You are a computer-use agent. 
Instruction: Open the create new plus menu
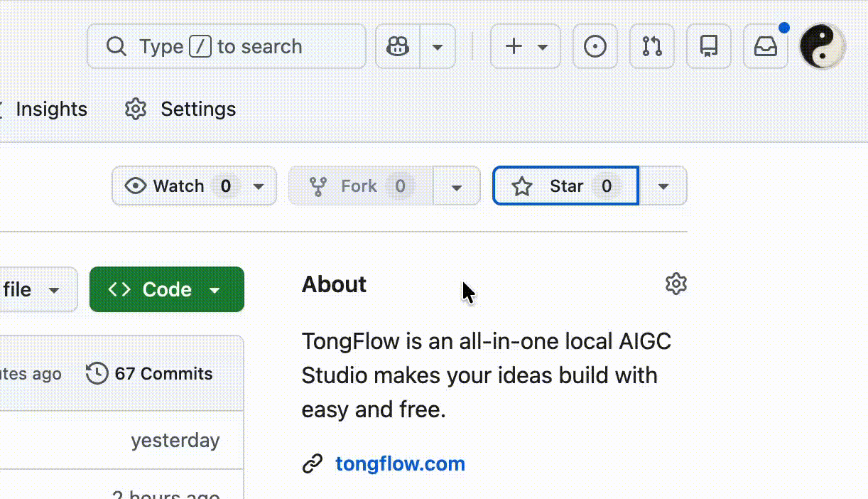526,47
